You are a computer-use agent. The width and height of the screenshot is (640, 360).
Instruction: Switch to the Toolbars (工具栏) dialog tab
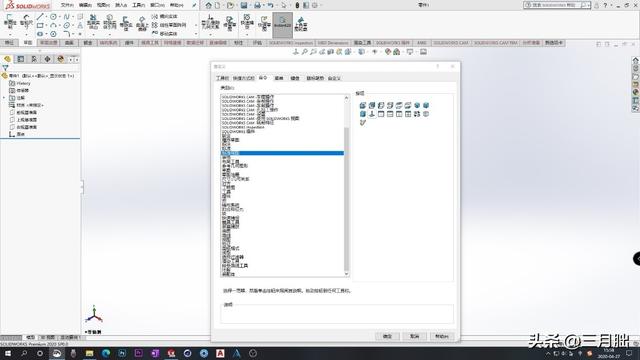click(x=222, y=78)
